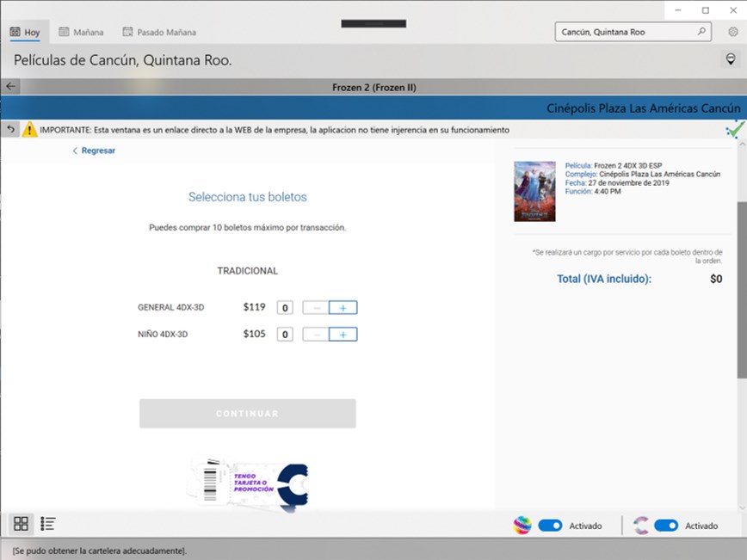Screen dimensions: 747x560
Task: Click the Selecciona tus boletos heading
Action: coord(248,197)
